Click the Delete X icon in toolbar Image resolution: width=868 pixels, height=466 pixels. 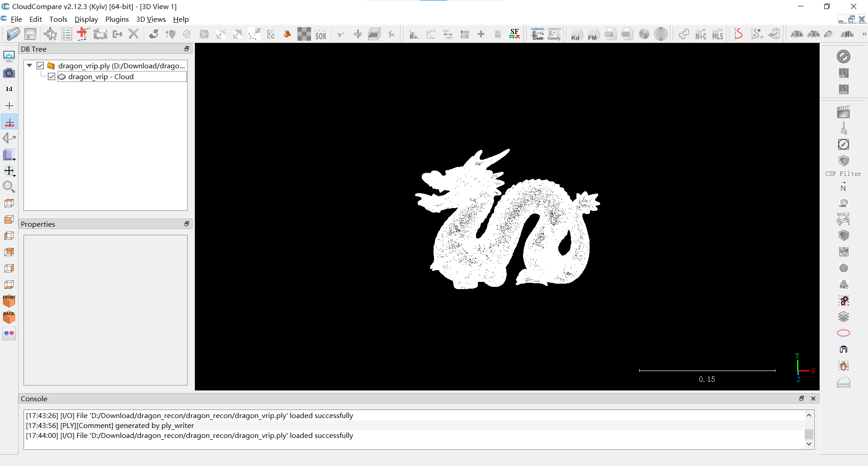point(133,34)
